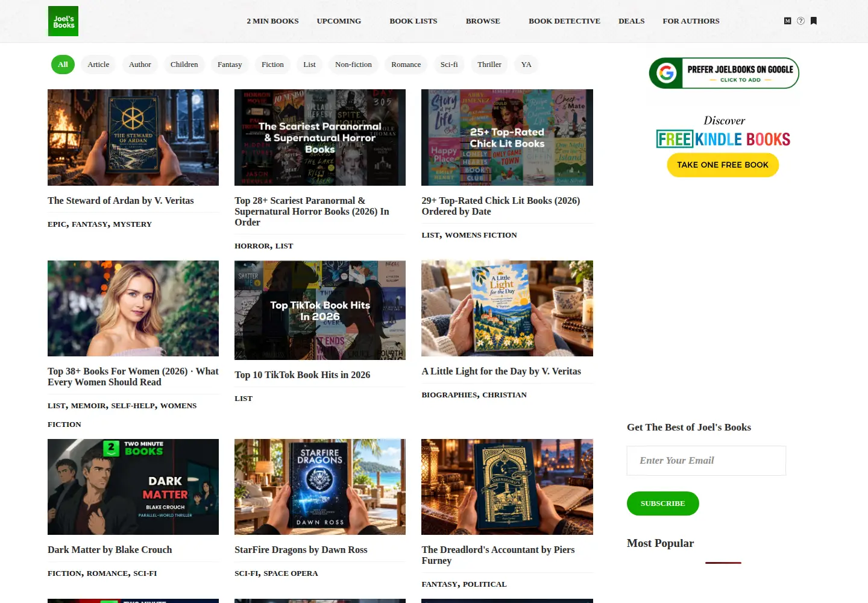
Task: Open the 2 Min Books menu
Action: coord(272,21)
